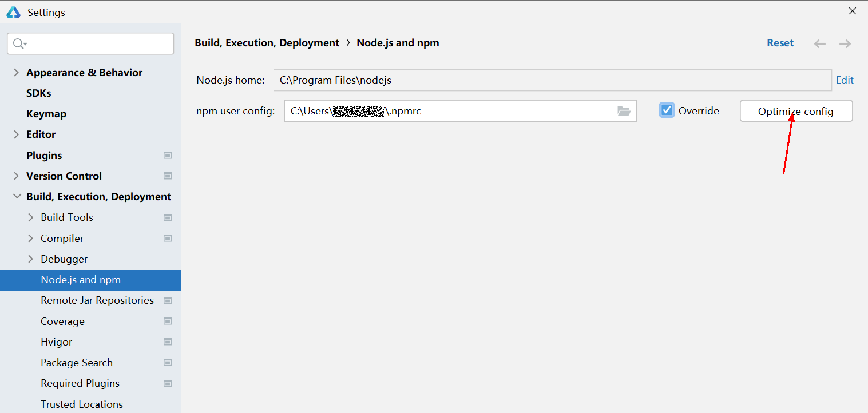Expand the Build Tools node
Viewport: 868px width, 413px height.
coord(31,217)
